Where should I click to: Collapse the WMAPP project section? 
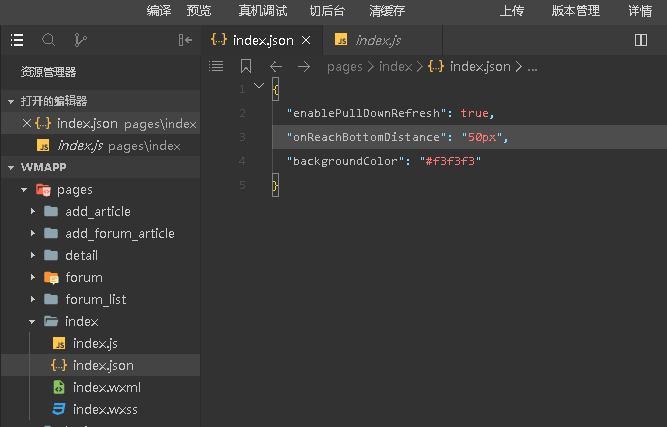pos(11,167)
